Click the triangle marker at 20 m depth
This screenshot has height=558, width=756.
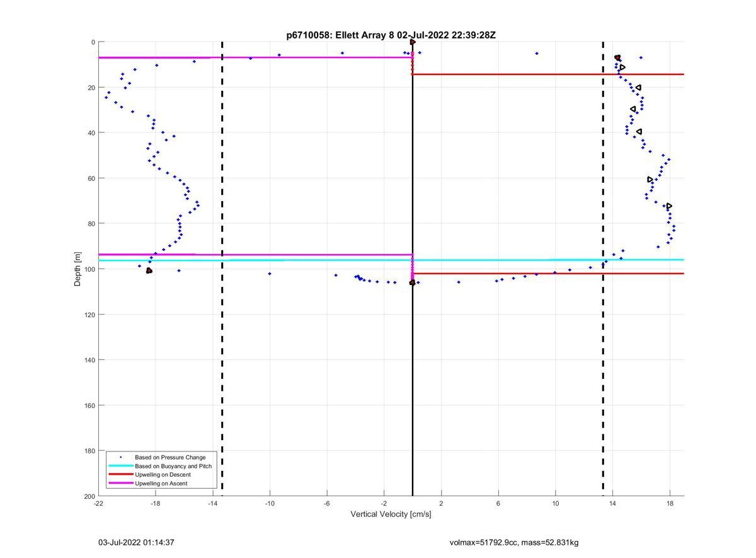(x=638, y=88)
